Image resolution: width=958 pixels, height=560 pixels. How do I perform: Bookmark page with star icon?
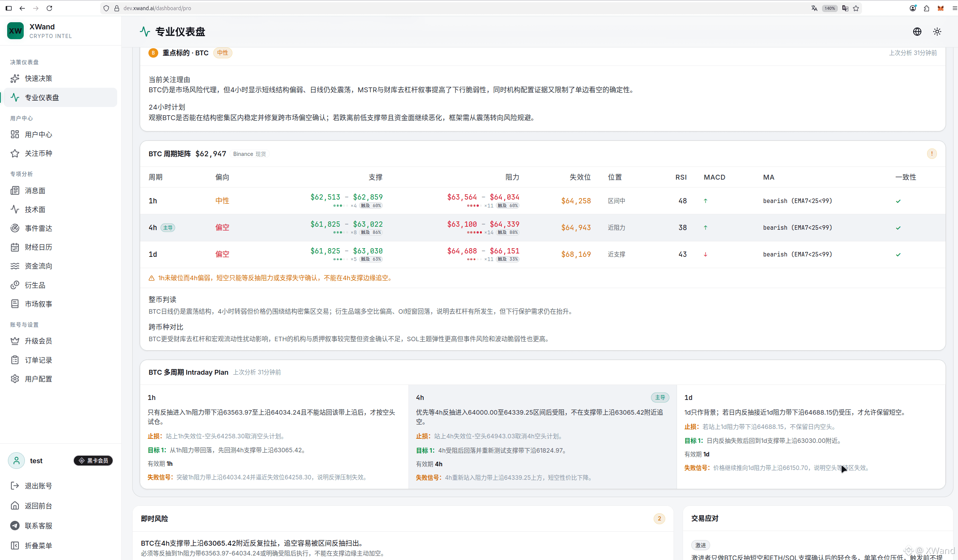[856, 8]
